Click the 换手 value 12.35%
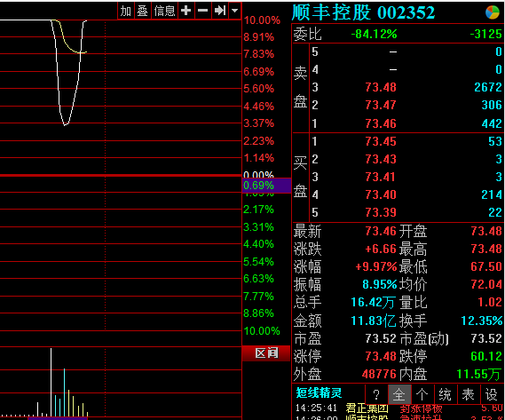Image resolution: width=505 pixels, height=420 pixels. [x=482, y=321]
